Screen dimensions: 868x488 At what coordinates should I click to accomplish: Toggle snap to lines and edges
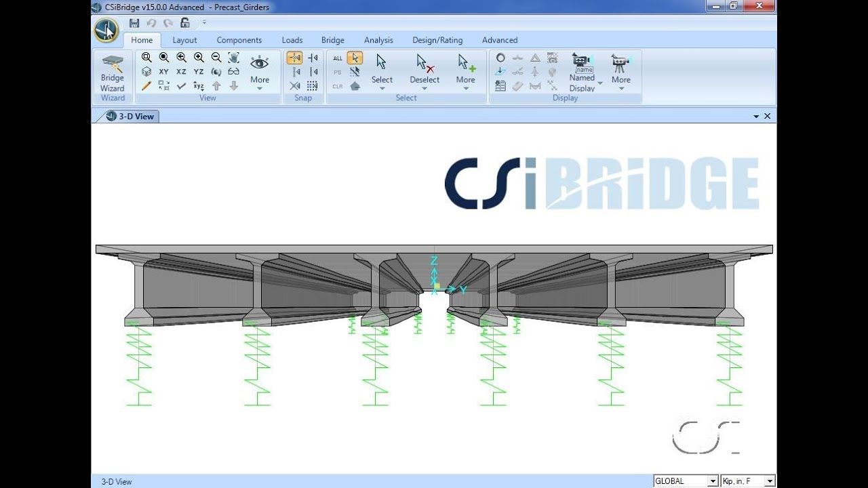[x=313, y=72]
